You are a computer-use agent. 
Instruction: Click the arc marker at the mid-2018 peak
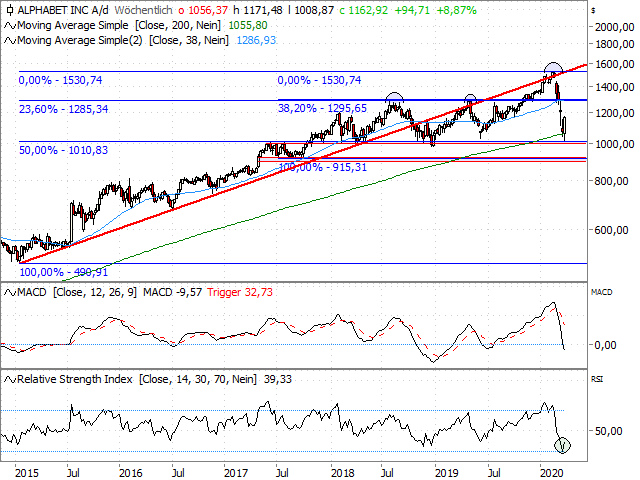(395, 97)
